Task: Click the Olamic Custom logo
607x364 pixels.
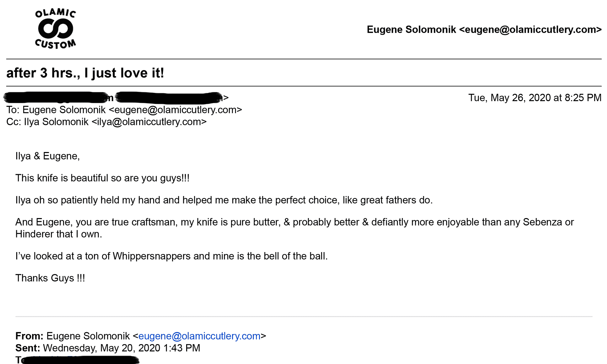Action: 56,29
